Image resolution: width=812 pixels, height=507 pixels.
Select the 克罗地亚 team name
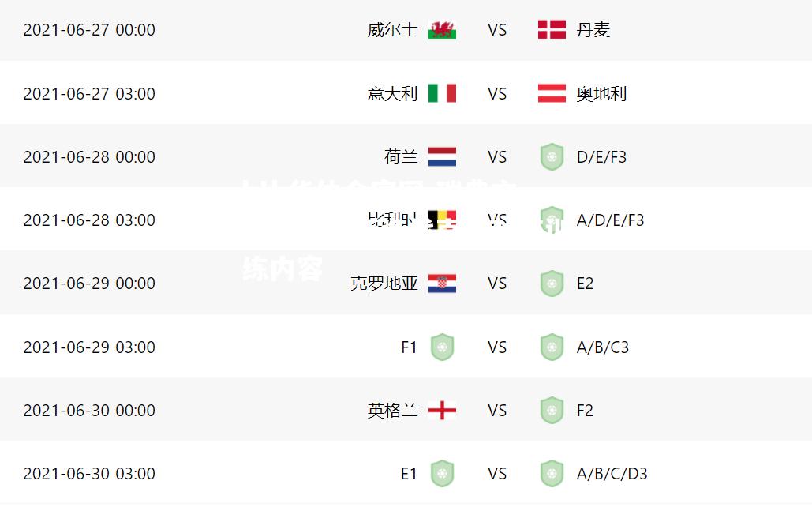384,284
